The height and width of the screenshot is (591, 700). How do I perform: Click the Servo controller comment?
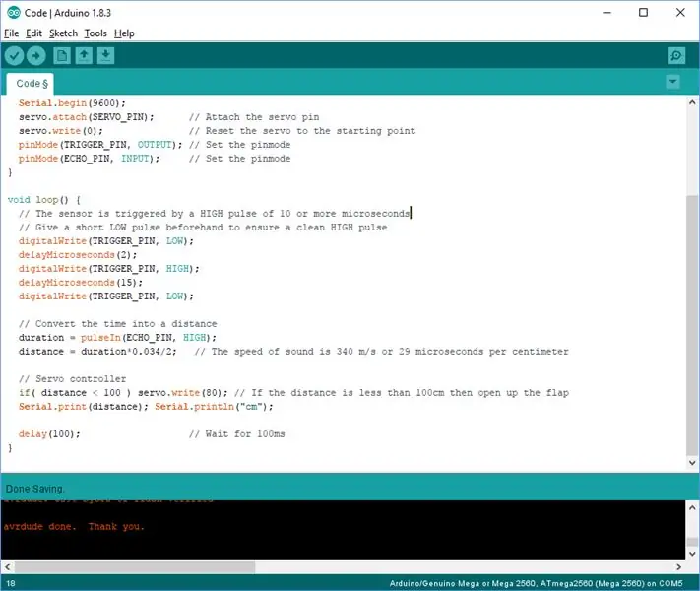tap(72, 379)
